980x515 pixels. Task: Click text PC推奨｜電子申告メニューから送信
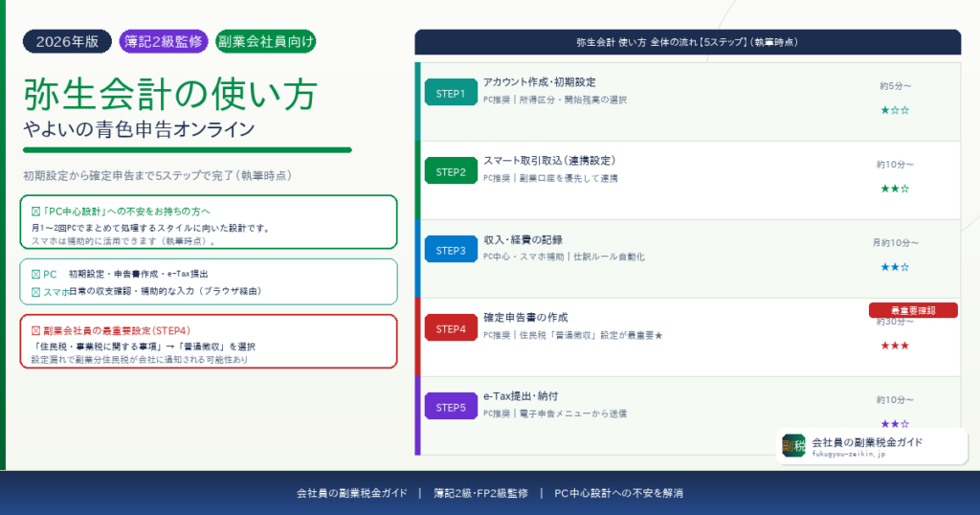pos(555,414)
